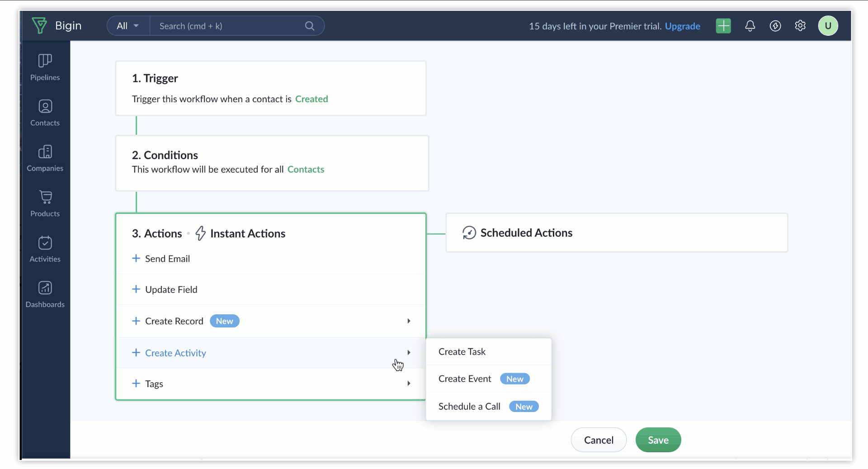Open the settings gear icon
868x469 pixels.
[x=800, y=26]
